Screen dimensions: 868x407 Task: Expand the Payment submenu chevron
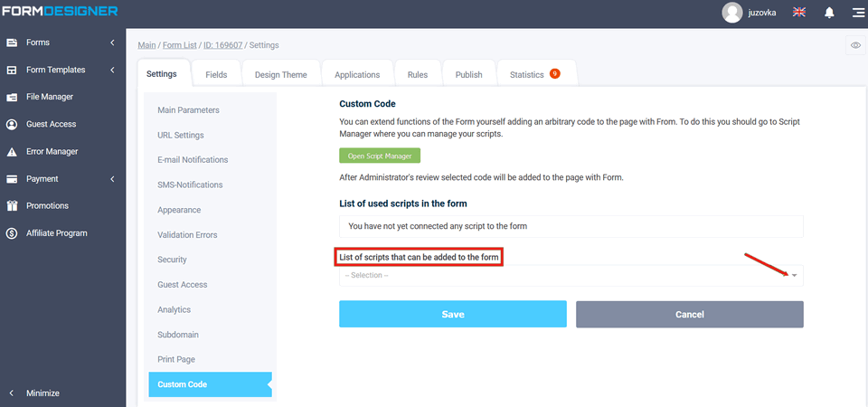tap(112, 179)
